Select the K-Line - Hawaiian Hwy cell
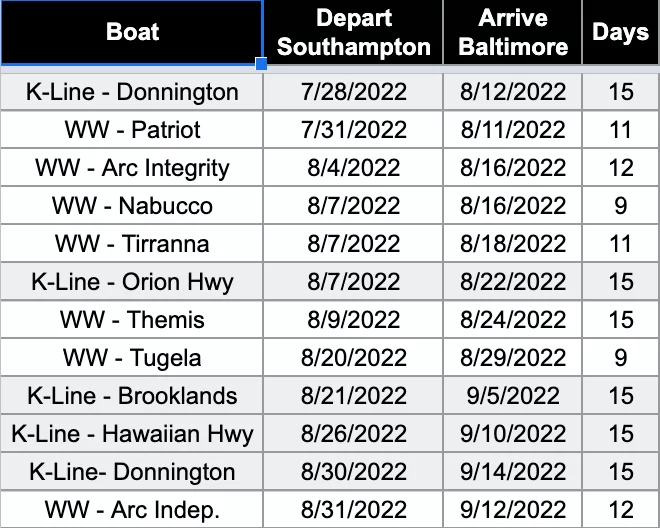 coord(132,434)
